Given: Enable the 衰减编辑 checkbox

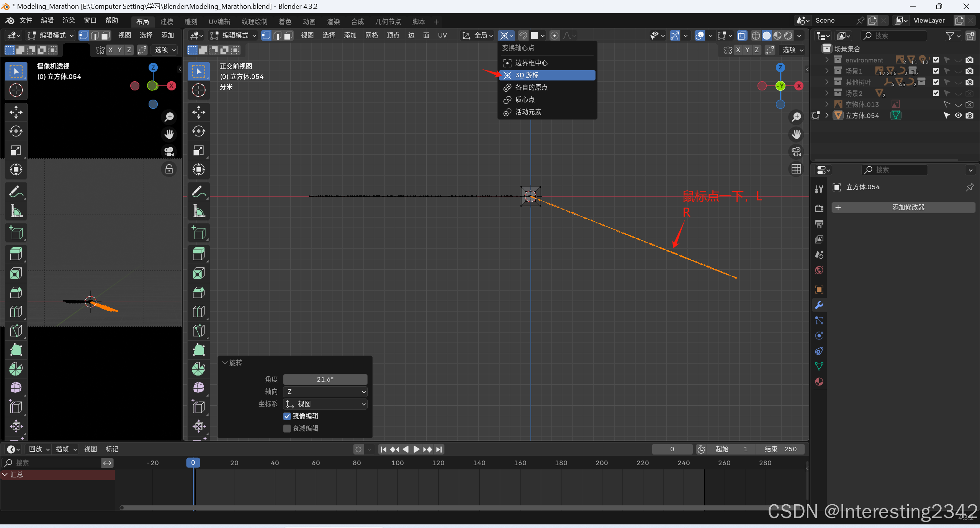Looking at the screenshot, I should pyautogui.click(x=287, y=428).
